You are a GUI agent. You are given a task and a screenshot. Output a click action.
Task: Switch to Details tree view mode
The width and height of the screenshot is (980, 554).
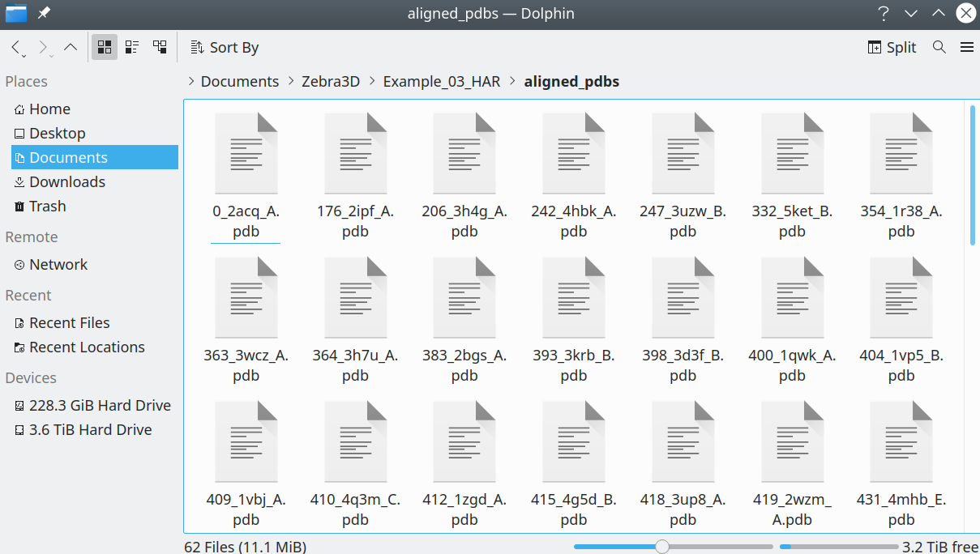click(160, 47)
